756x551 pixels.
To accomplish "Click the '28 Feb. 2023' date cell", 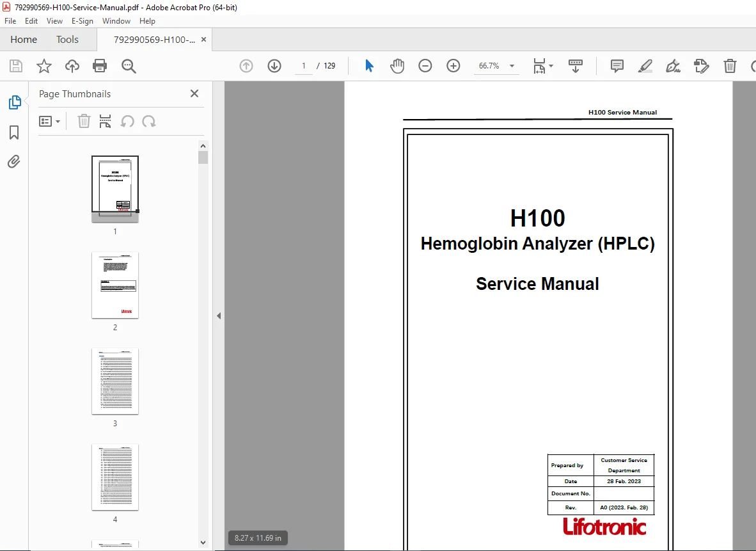I will click(624, 481).
